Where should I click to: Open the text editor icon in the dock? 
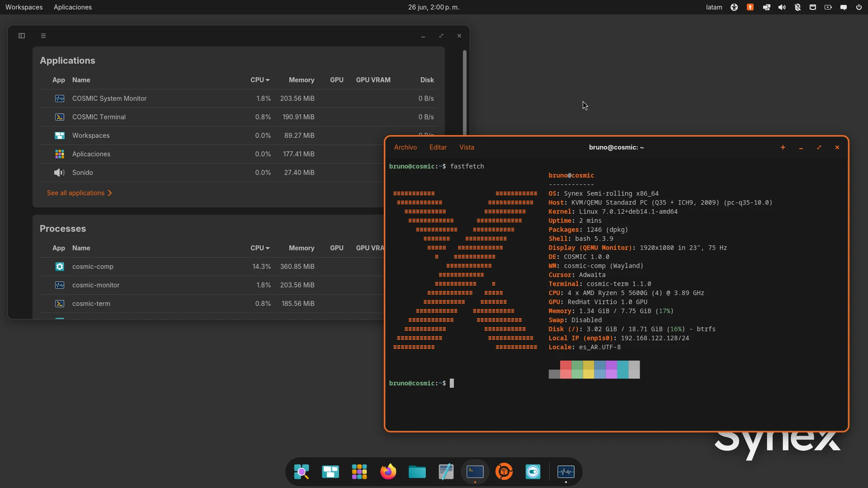click(x=446, y=472)
